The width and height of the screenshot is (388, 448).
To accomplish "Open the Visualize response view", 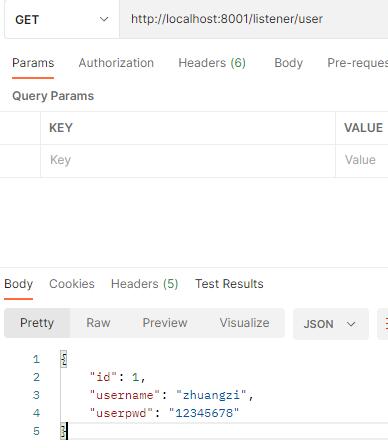I will 244,323.
